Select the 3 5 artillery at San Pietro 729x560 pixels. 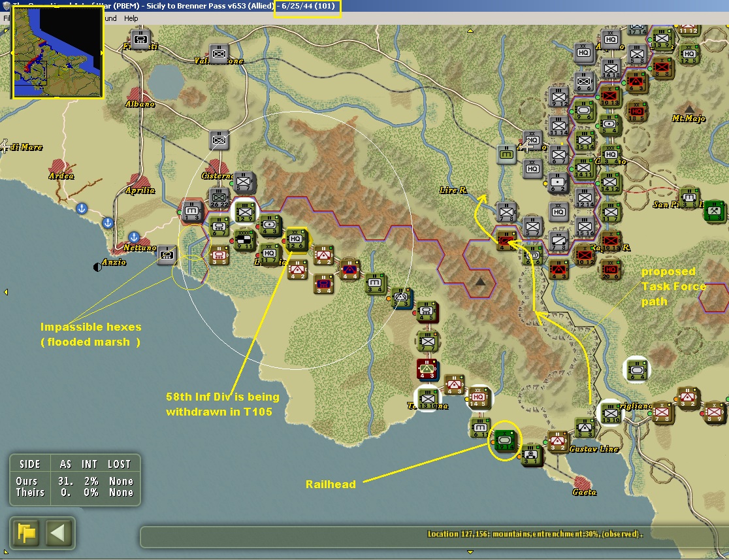[688, 198]
